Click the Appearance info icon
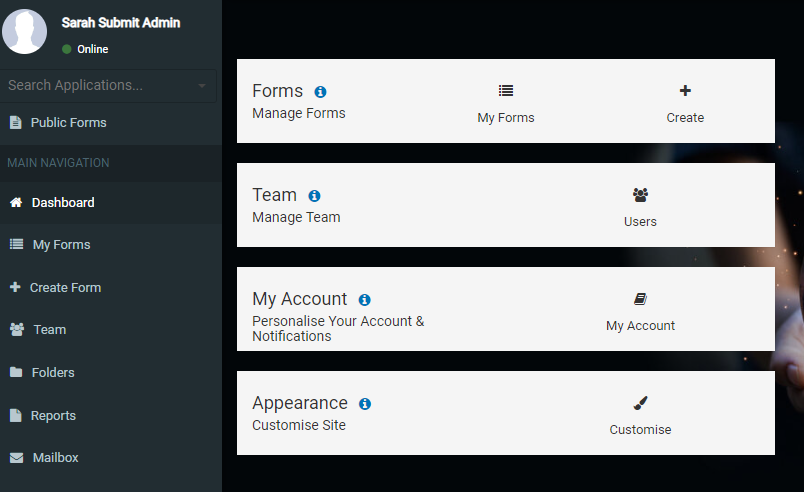Viewport: 804px width, 492px height. (365, 404)
